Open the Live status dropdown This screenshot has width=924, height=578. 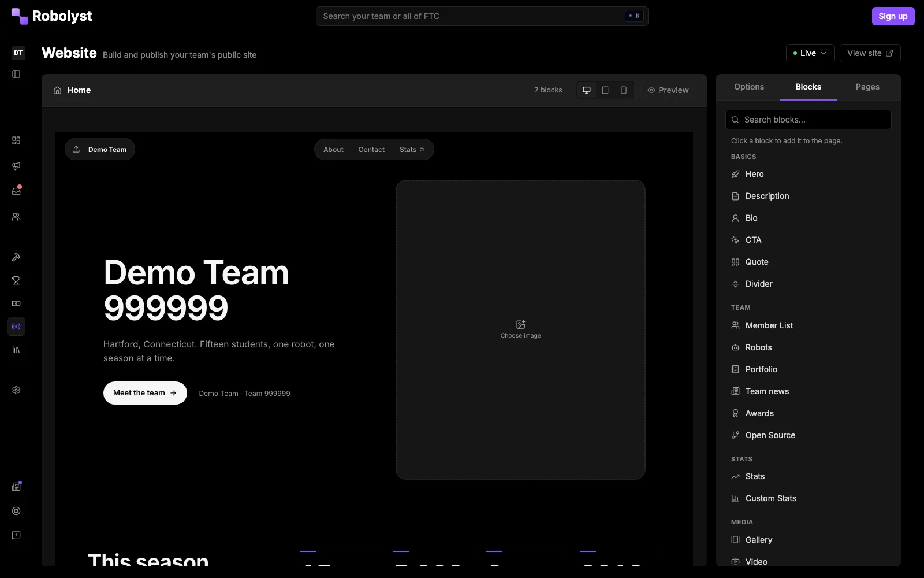[810, 53]
